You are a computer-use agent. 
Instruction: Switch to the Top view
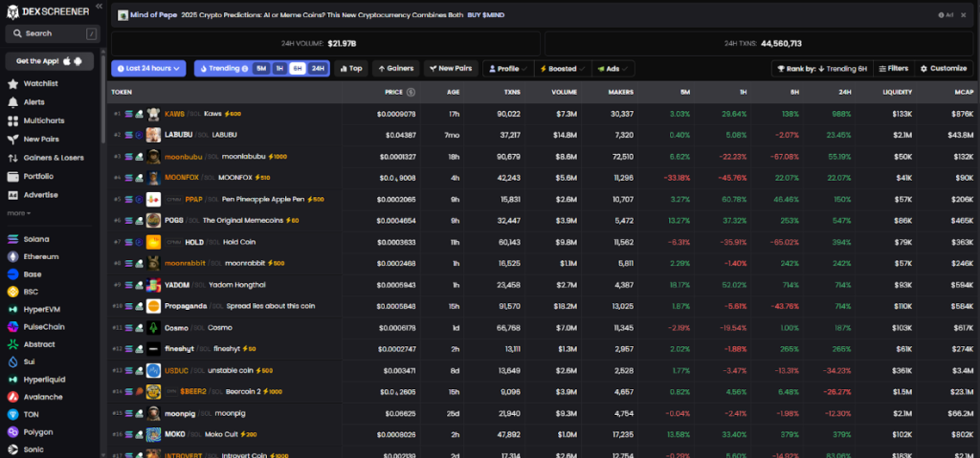tap(350, 69)
